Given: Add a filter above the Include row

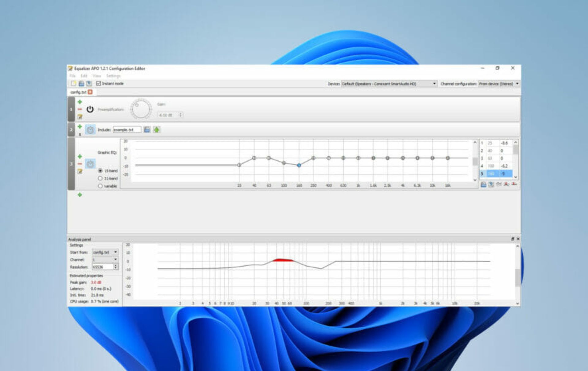Looking at the screenshot, I should click(80, 127).
